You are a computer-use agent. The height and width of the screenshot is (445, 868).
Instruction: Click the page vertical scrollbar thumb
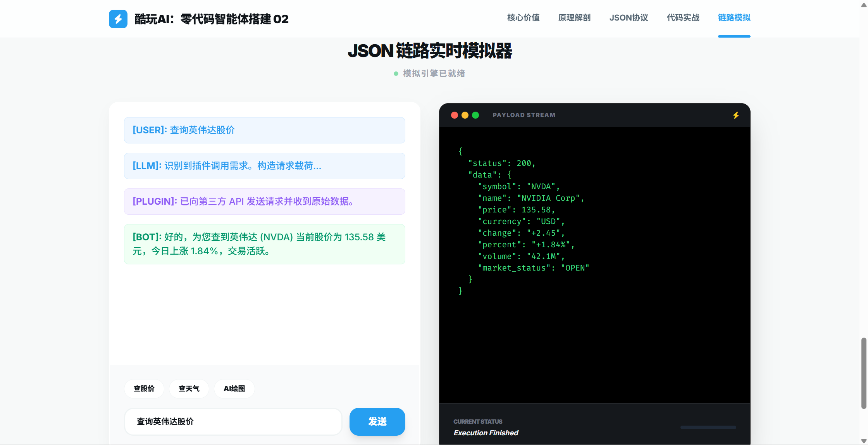864,373
